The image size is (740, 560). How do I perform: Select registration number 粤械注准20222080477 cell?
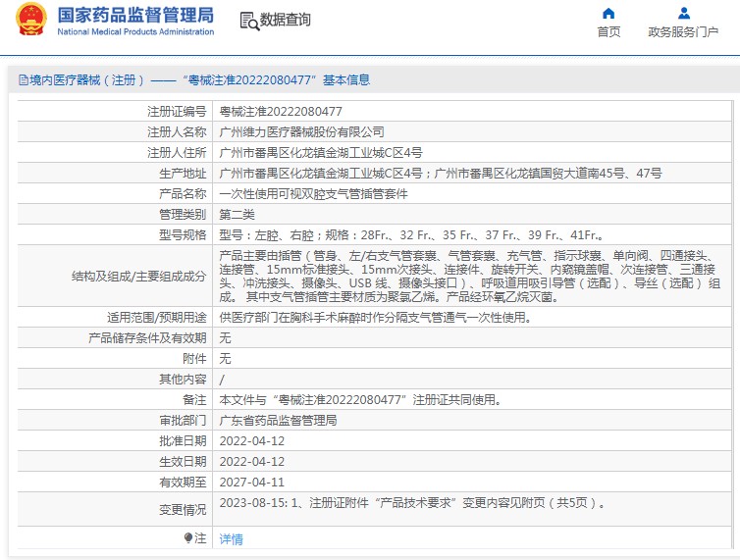[x=281, y=112]
